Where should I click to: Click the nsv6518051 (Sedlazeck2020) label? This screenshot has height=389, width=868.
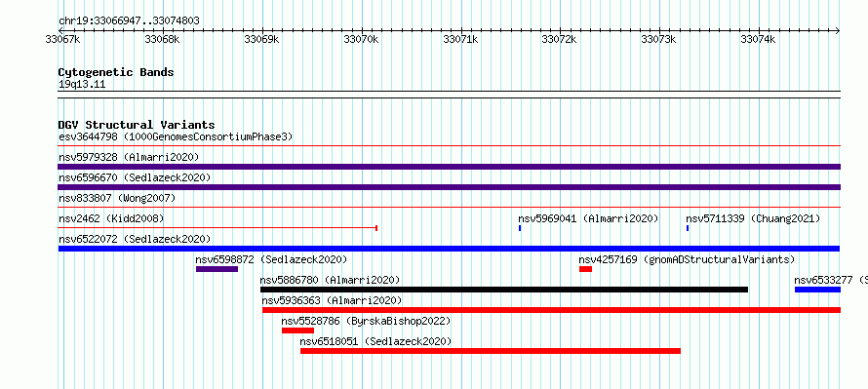(x=375, y=341)
